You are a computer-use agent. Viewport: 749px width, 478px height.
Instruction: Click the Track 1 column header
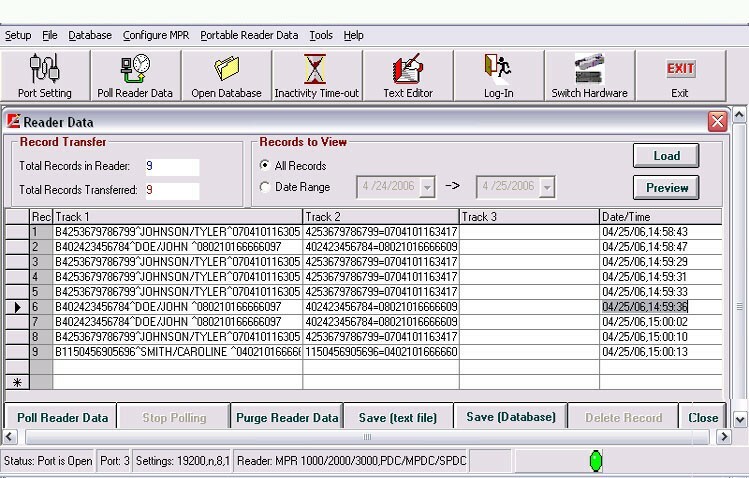[x=178, y=217]
